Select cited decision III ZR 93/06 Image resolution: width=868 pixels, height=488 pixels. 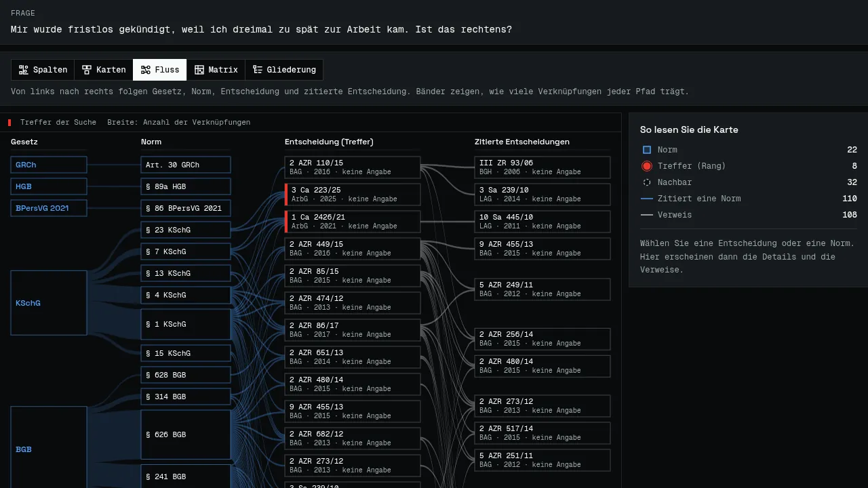[542, 167]
